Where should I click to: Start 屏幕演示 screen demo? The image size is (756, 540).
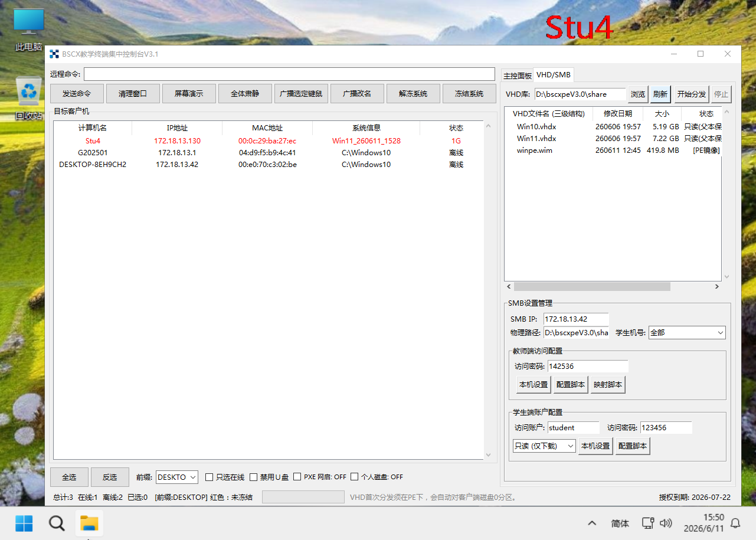[x=189, y=94]
